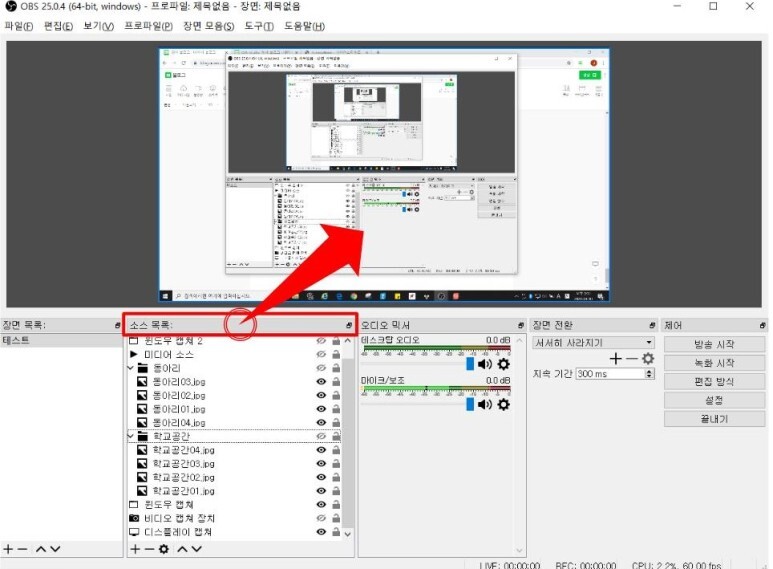
Task: Undock the 장면 목록 panel
Action: 117,325
